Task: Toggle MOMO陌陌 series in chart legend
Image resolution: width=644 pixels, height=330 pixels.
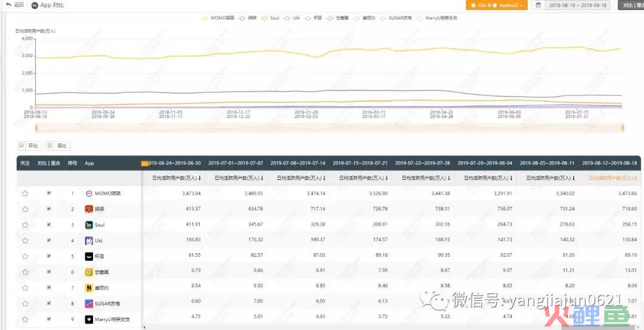Action: coord(217,18)
